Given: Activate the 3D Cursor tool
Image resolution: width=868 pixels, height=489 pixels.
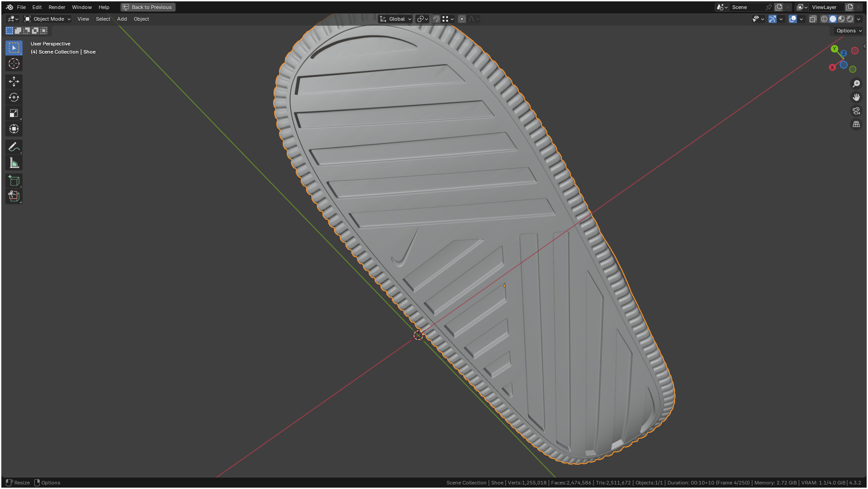Looking at the screenshot, I should tap(14, 64).
